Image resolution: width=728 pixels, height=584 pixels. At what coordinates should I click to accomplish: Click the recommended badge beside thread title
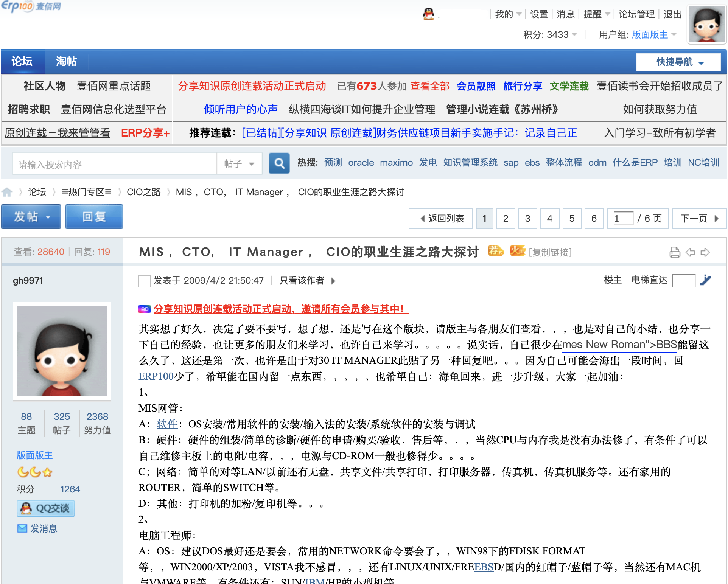(495, 250)
